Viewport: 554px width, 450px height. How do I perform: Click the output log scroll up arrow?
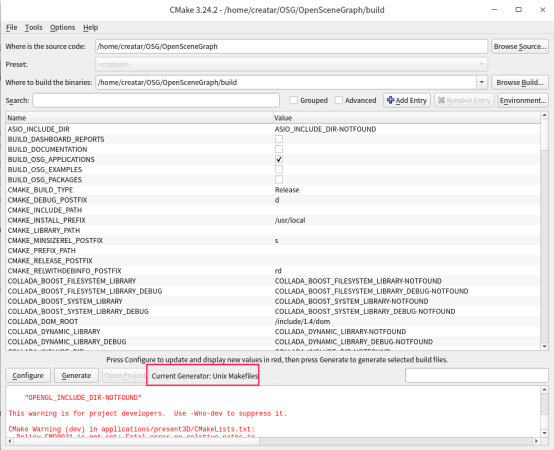tap(544, 390)
